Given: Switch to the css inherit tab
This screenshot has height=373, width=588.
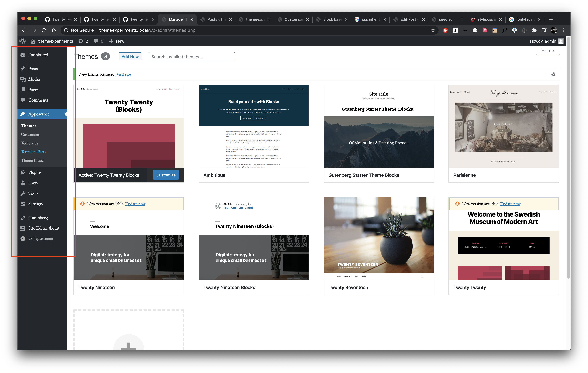Looking at the screenshot, I should click(370, 19).
